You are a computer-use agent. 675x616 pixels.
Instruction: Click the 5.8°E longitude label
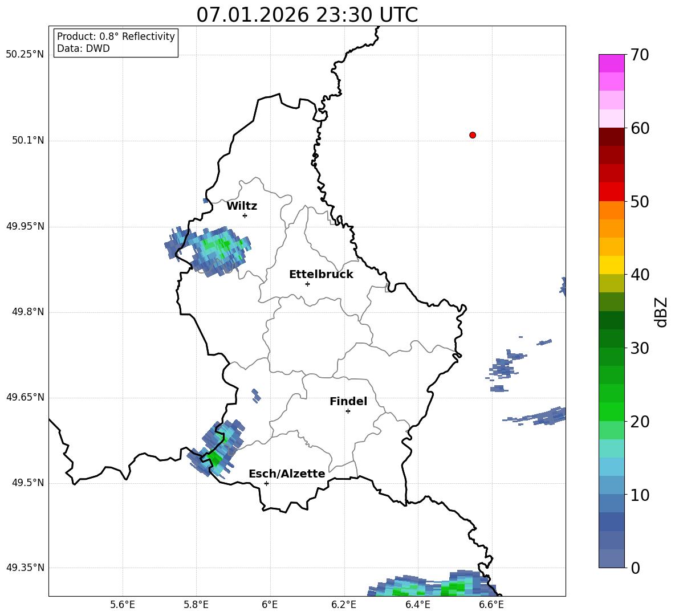tap(196, 605)
